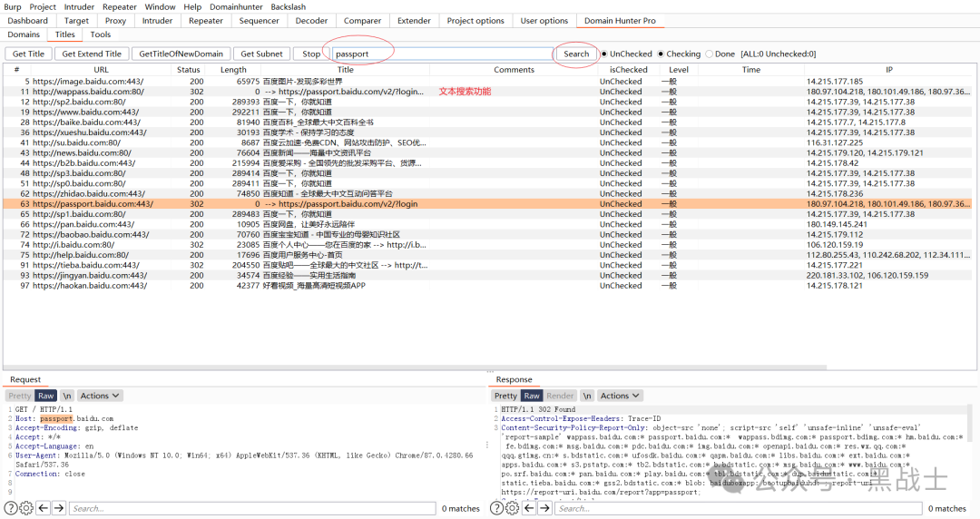Switch to the Tools sub-tab
Screen dimensions: 980x519
point(100,34)
